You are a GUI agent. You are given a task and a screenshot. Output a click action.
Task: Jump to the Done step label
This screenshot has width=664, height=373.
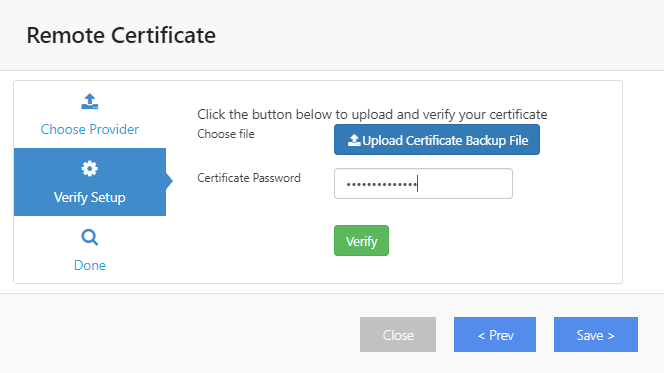(x=90, y=265)
